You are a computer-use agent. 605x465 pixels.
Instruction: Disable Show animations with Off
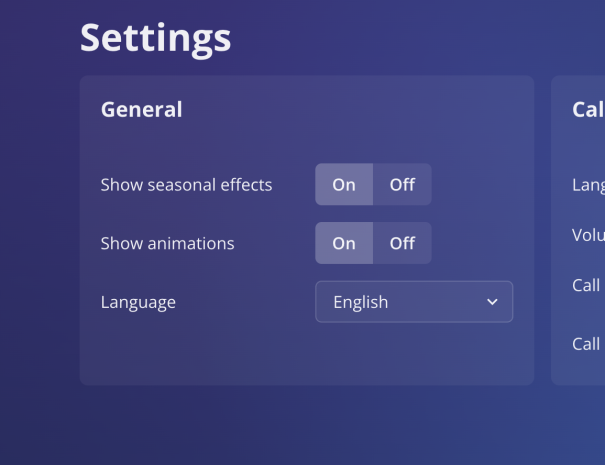click(402, 243)
